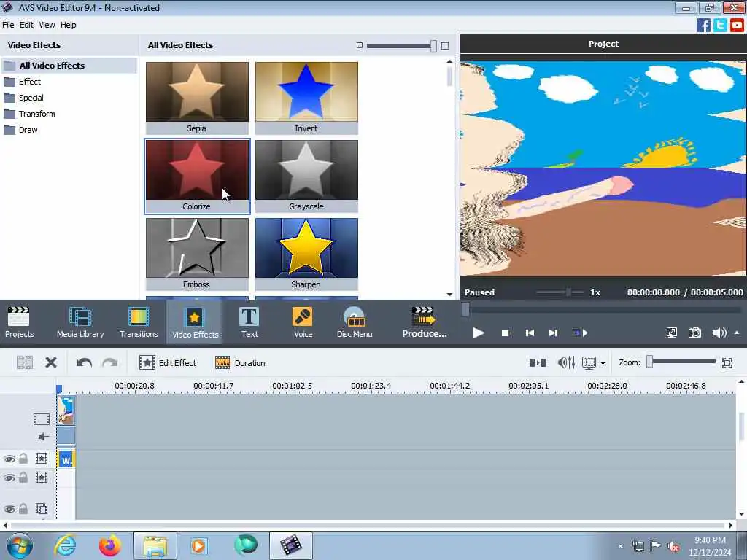Click the Edit Effect button

tap(168, 363)
